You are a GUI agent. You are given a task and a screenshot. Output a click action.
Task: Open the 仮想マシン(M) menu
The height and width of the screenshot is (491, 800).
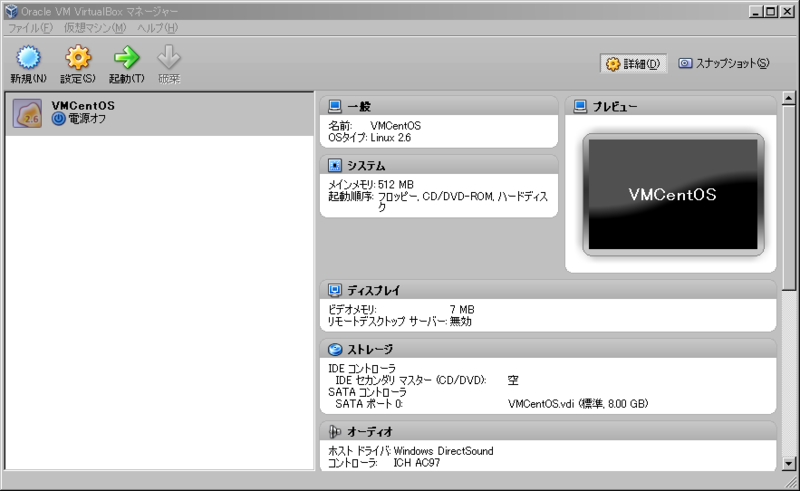pos(95,28)
